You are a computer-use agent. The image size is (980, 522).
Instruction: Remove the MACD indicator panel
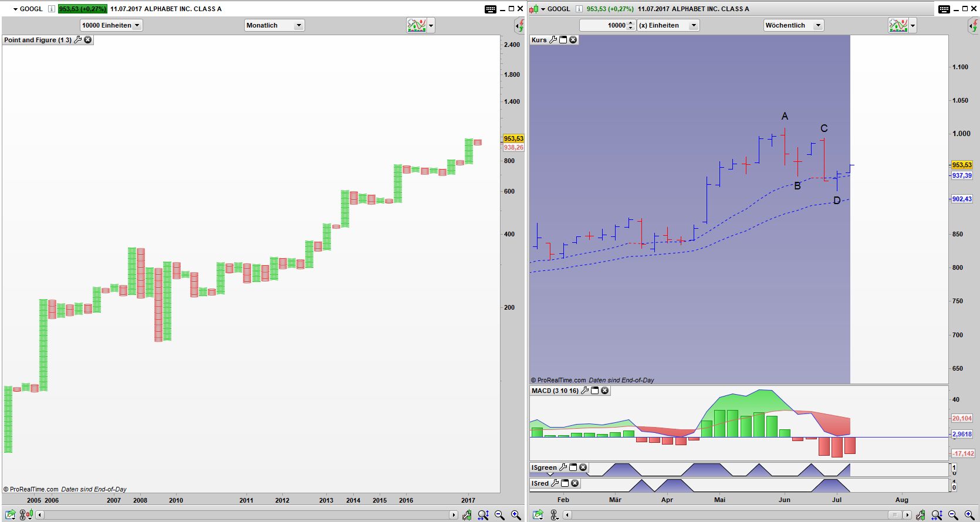pos(605,391)
